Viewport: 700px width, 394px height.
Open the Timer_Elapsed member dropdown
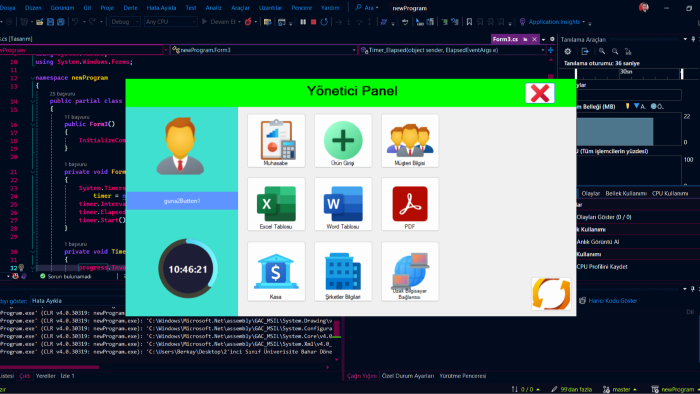point(452,50)
